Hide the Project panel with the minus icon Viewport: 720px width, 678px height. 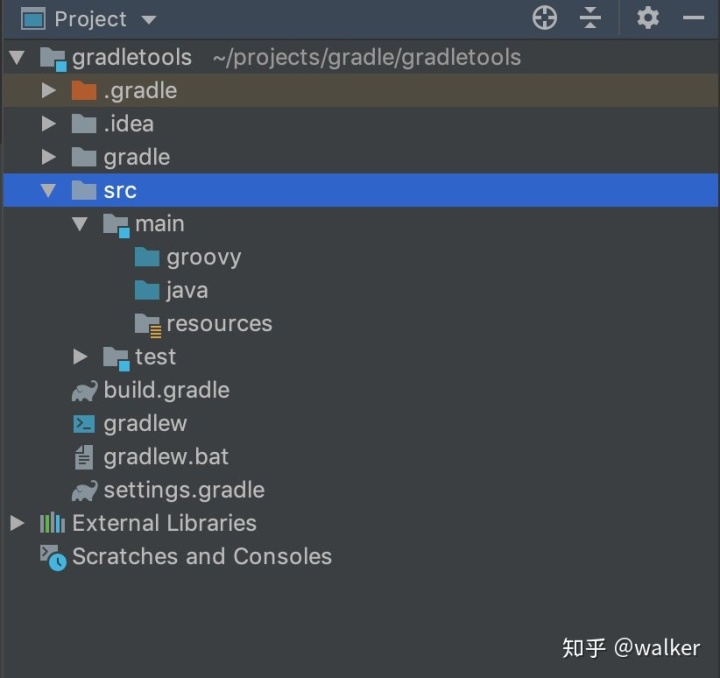coord(693,18)
